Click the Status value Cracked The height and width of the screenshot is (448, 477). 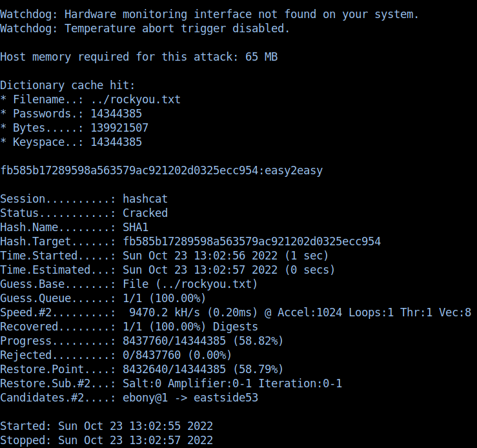click(145, 213)
